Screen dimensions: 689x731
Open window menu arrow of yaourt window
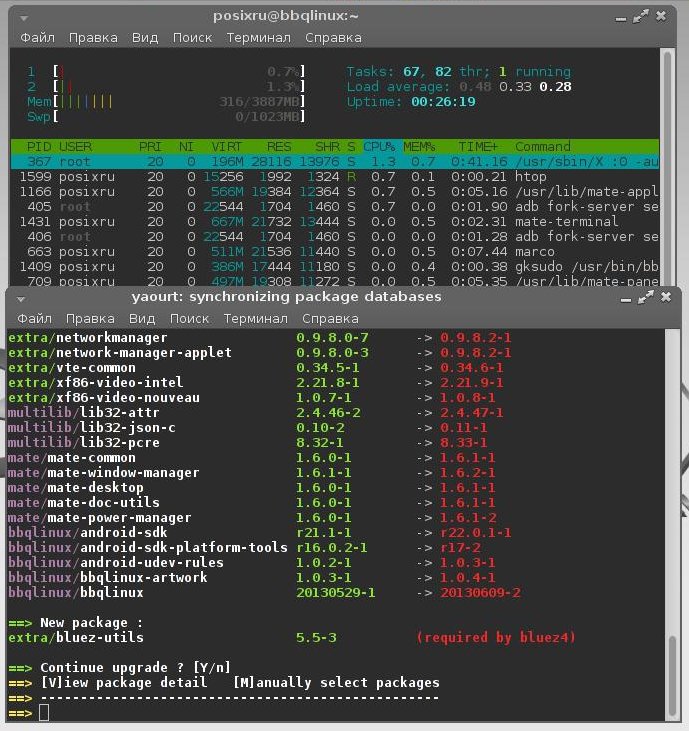(21, 299)
